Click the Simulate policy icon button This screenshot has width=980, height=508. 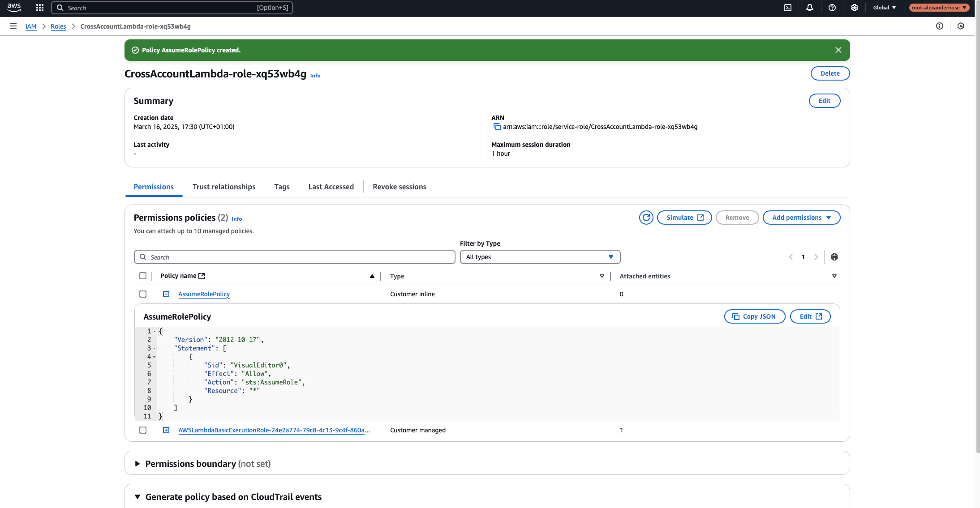tap(684, 217)
